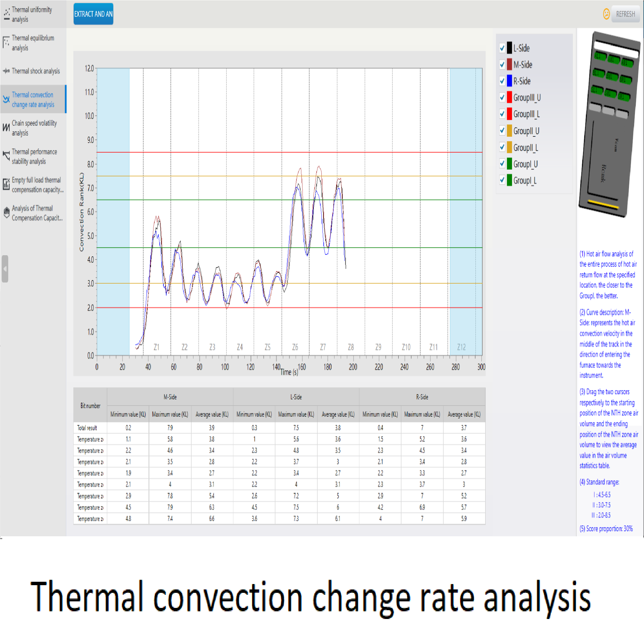Toggle the R-Side curve checkbox
This screenshot has height=644, width=644.
(x=502, y=81)
